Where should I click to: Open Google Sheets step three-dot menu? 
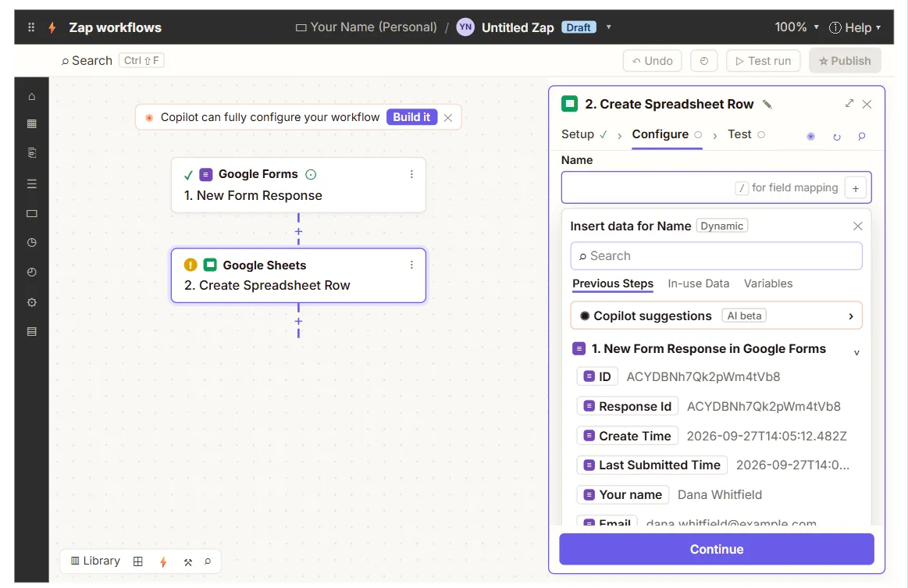click(411, 265)
